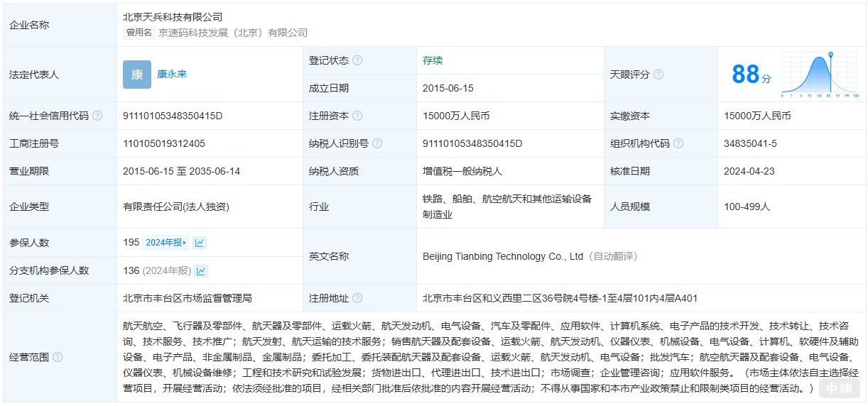This screenshot has height=406, width=868.
Task: Click the English name Beijing Tianbing Technology
Action: 503,256
